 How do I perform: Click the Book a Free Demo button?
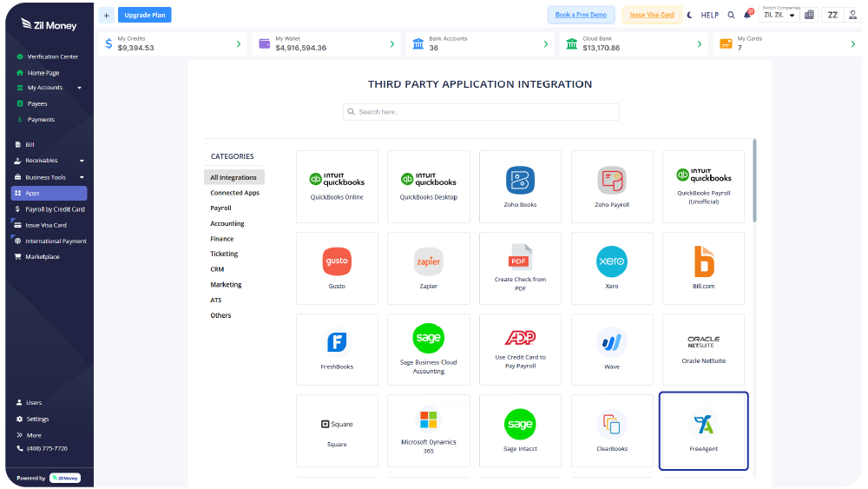[581, 15]
